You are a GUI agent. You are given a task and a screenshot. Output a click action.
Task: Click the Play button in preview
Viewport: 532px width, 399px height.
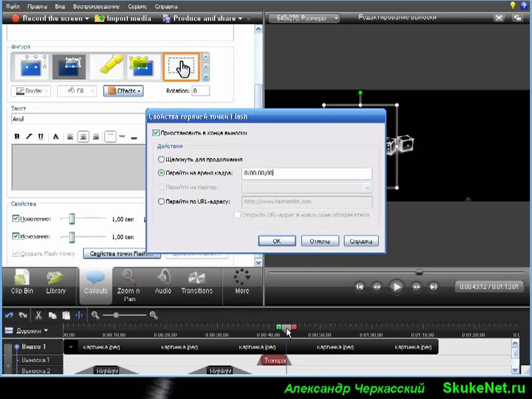pos(396,287)
